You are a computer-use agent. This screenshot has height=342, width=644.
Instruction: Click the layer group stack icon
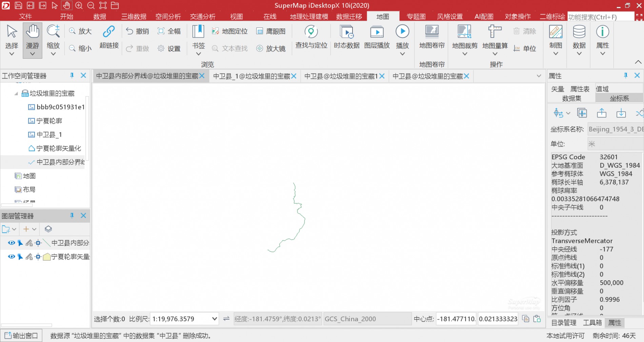pos(48,229)
